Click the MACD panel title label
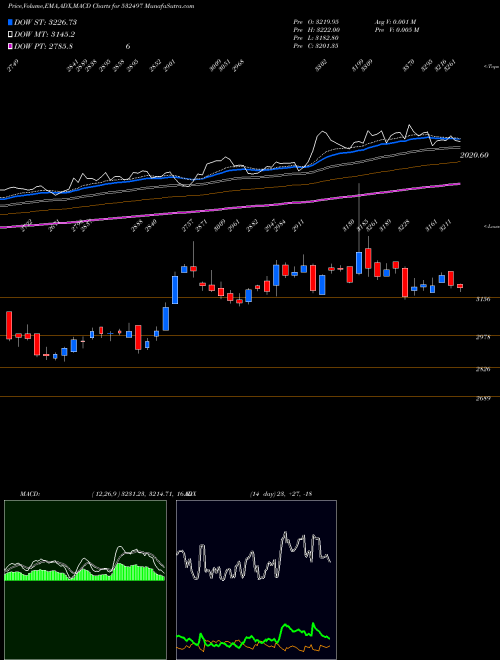 pos(30,494)
